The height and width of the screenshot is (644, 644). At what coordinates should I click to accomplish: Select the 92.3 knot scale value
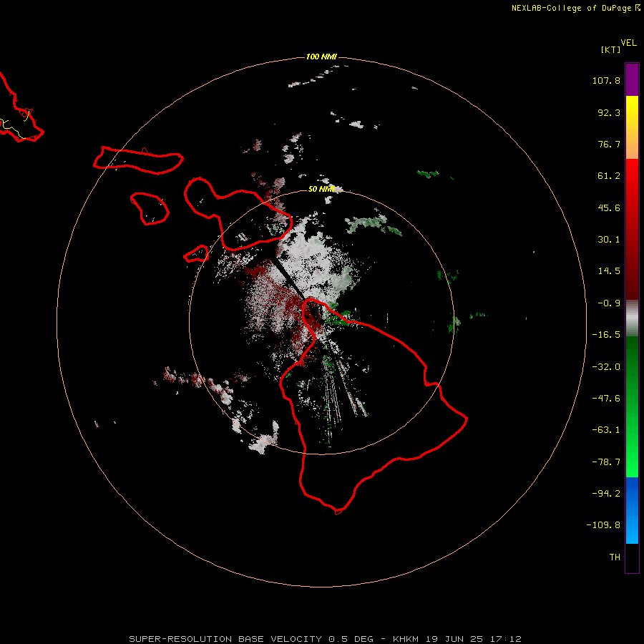(609, 112)
